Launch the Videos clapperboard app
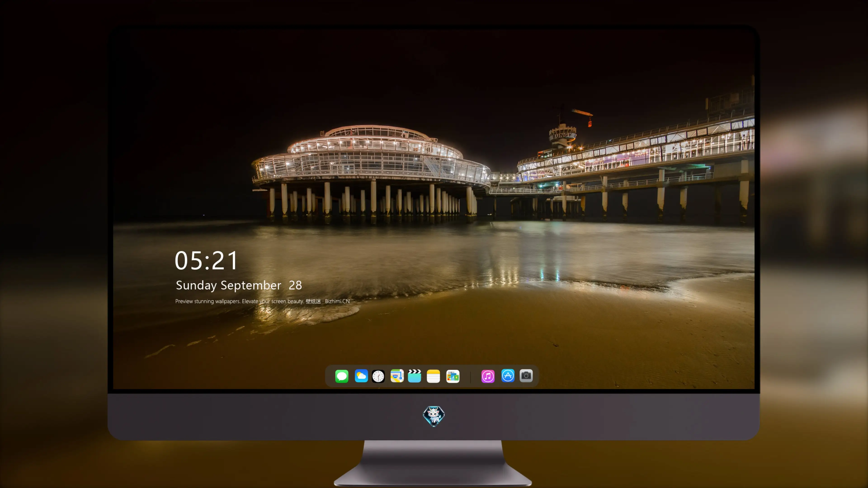868x488 pixels. click(415, 376)
